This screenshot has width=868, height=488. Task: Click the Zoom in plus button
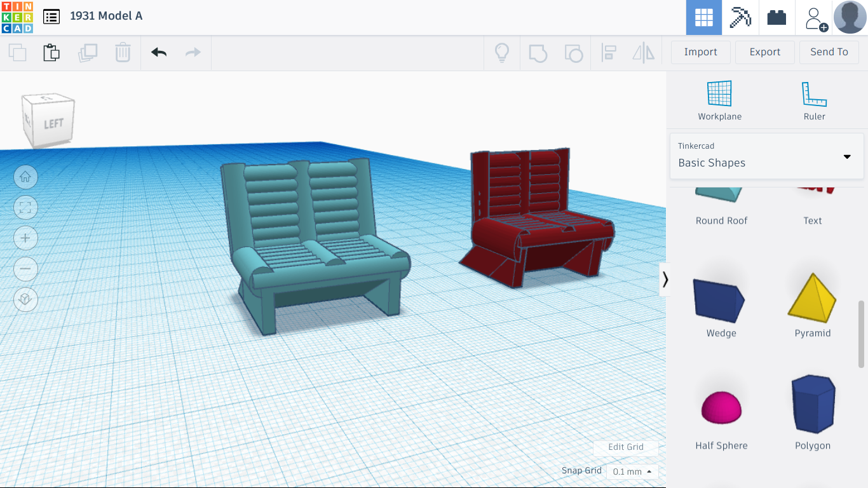coord(25,238)
